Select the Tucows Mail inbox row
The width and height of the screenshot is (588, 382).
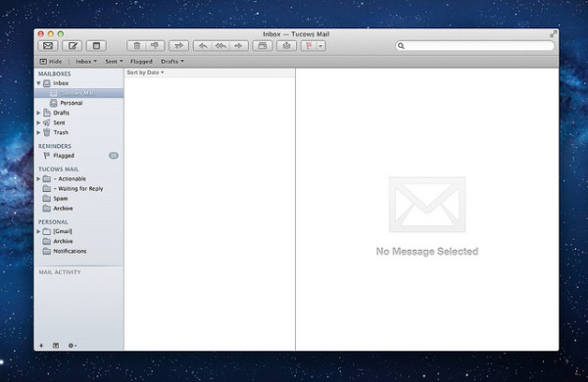coord(79,93)
